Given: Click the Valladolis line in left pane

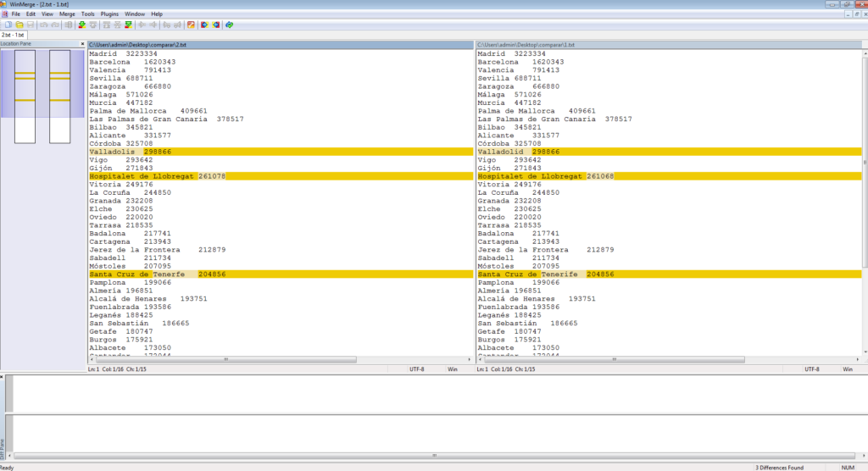Looking at the screenshot, I should 281,152.
